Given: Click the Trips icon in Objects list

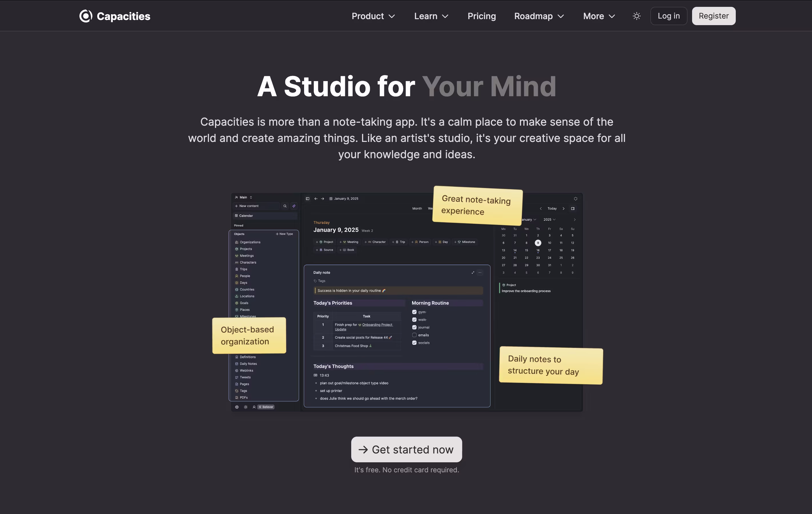Looking at the screenshot, I should click(237, 269).
